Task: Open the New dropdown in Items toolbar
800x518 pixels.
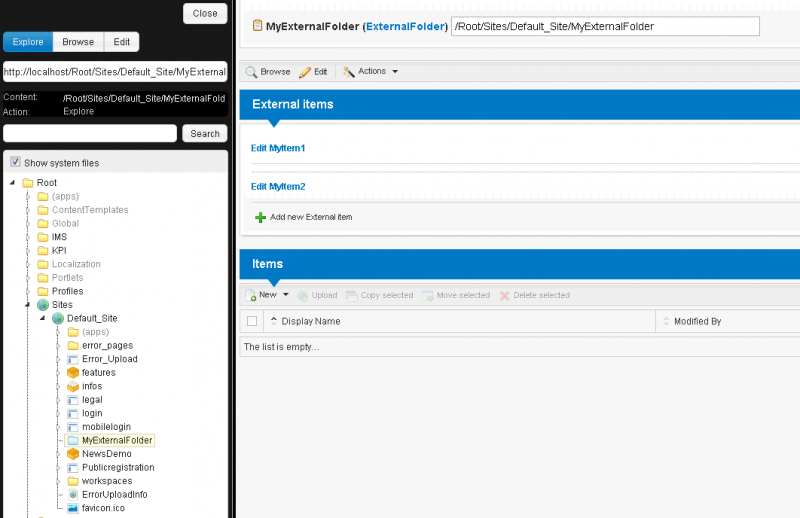Action: (x=267, y=295)
